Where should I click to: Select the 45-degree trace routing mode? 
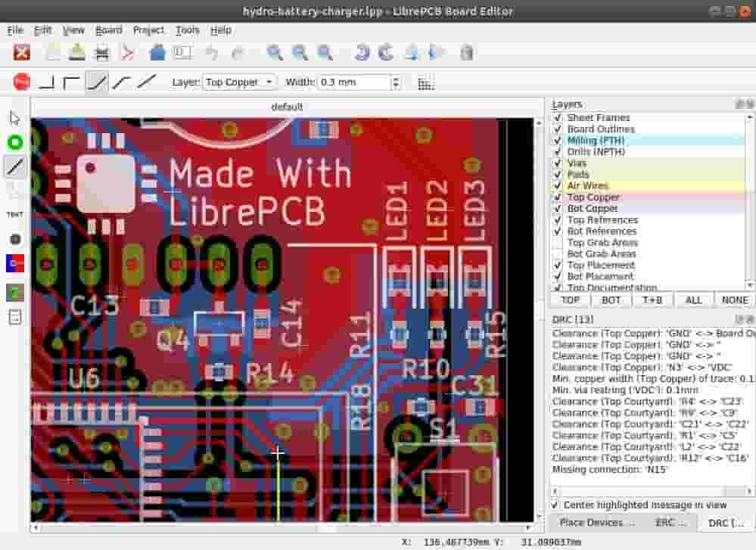click(96, 81)
